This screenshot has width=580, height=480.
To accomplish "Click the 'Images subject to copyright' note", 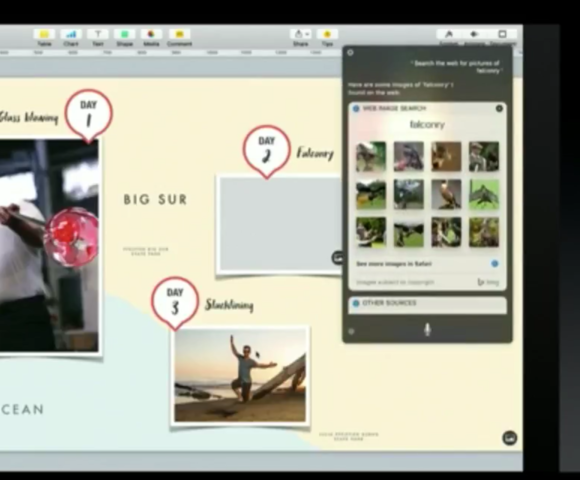I will [x=395, y=283].
